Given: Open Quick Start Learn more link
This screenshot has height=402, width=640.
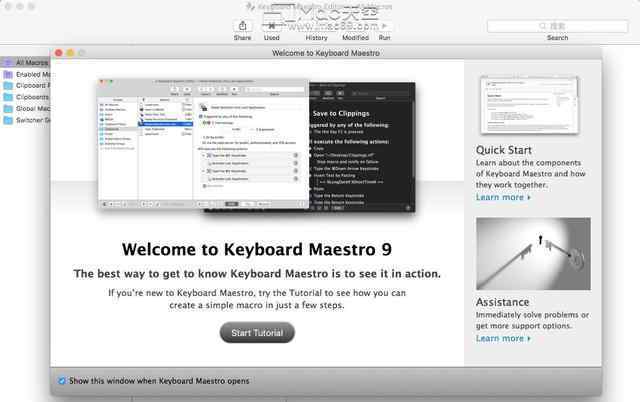Looking at the screenshot, I should (x=503, y=197).
